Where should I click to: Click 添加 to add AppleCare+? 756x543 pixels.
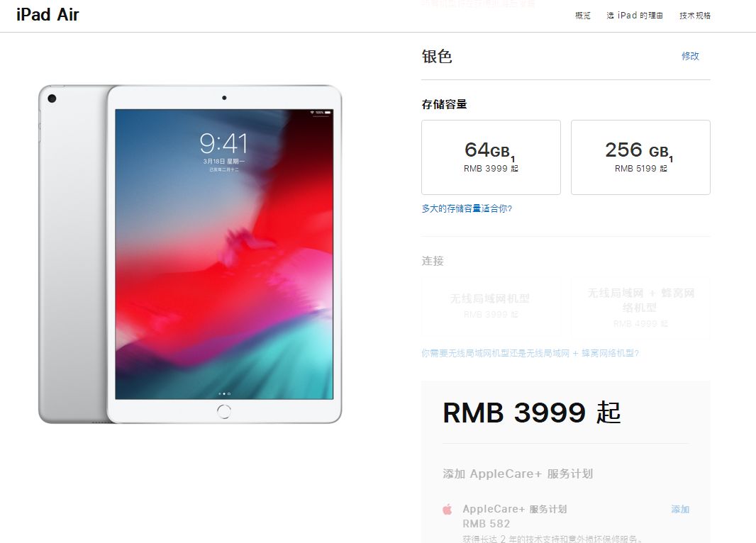680,509
